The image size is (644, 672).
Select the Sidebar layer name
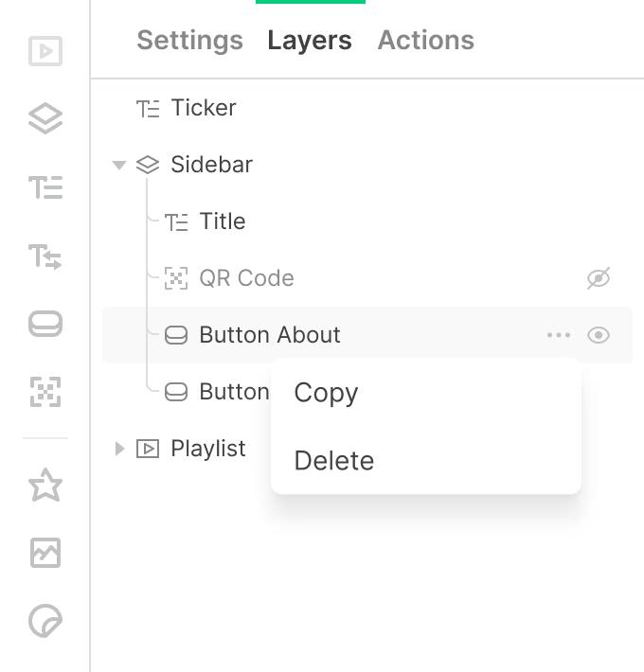tap(212, 165)
